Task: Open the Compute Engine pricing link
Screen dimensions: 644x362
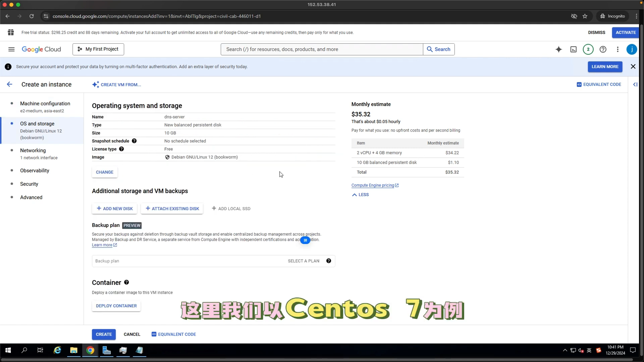Action: [x=375, y=185]
